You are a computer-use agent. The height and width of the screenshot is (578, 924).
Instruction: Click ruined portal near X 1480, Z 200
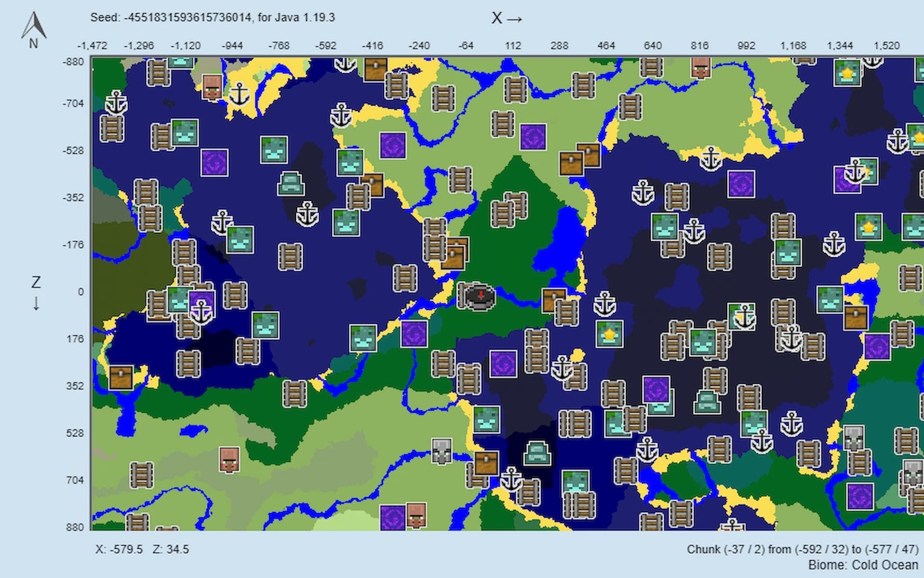point(877,347)
